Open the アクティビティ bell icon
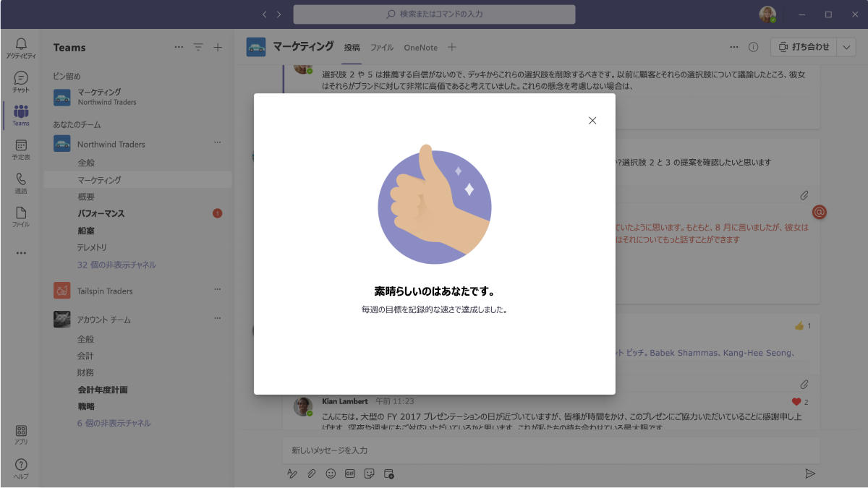The width and height of the screenshot is (868, 488). click(x=21, y=48)
